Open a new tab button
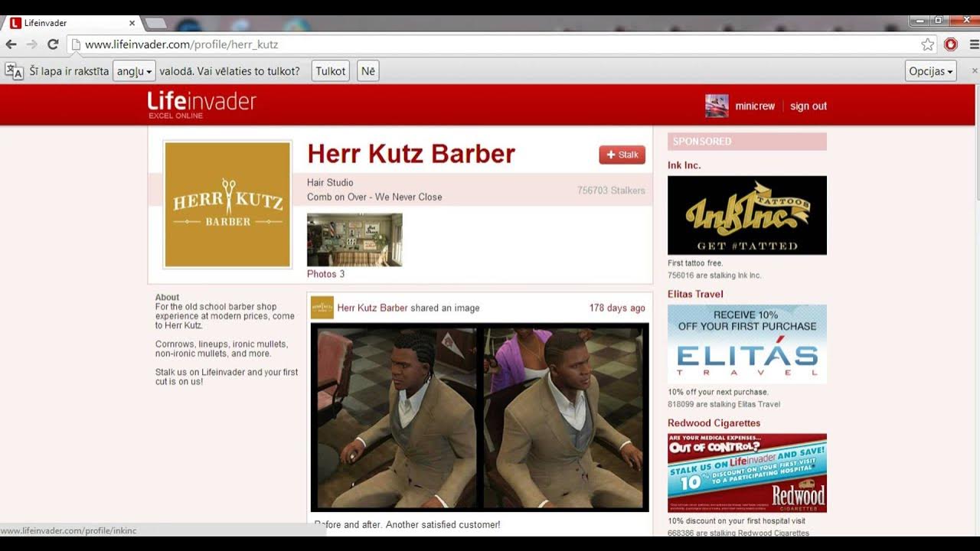Image resolution: width=980 pixels, height=551 pixels. 155,23
